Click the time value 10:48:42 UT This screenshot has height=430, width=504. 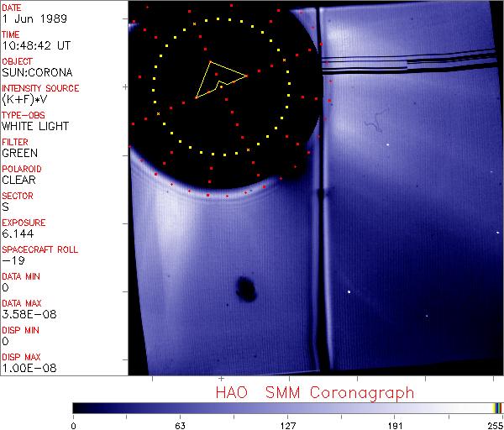35,45
